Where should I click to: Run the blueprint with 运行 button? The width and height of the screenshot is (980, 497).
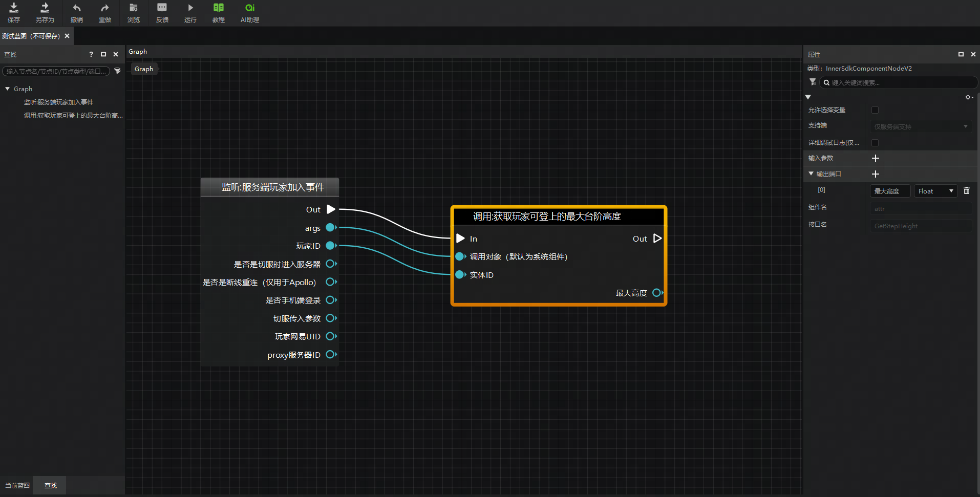pos(190,13)
